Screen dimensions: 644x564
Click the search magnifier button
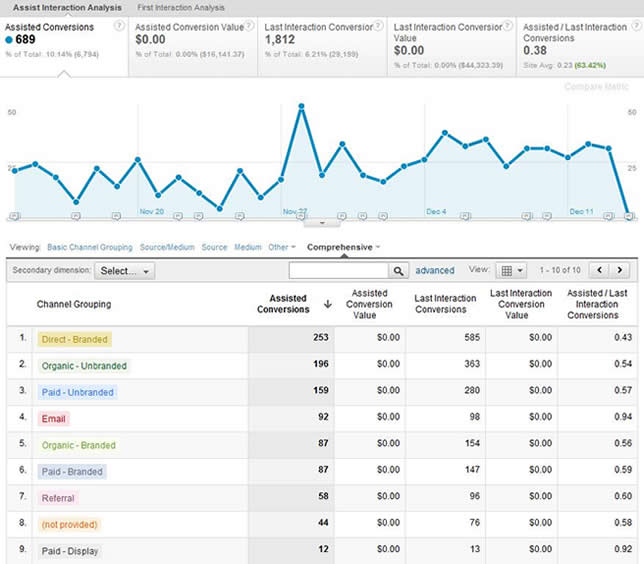point(398,271)
